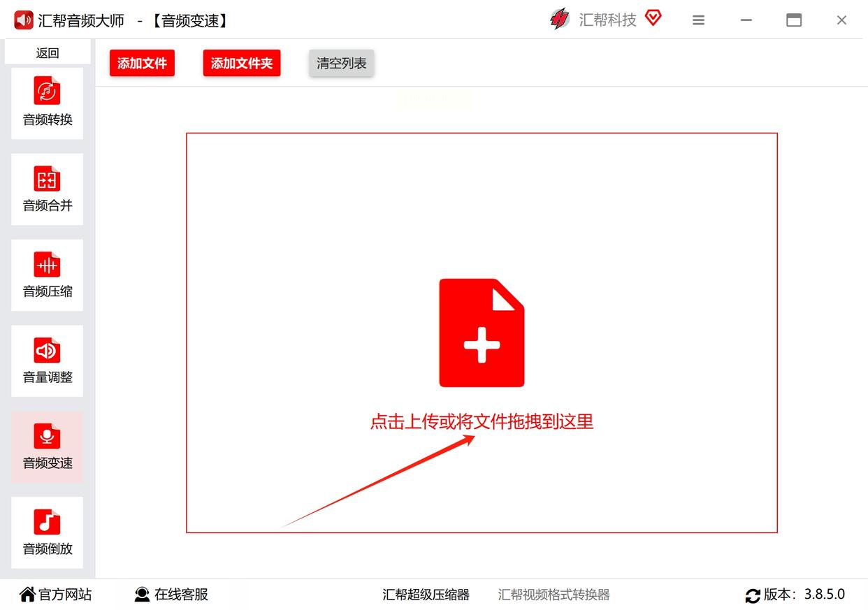Open the 音频压缩 audio compression tool
The image size is (868, 610).
(x=48, y=275)
